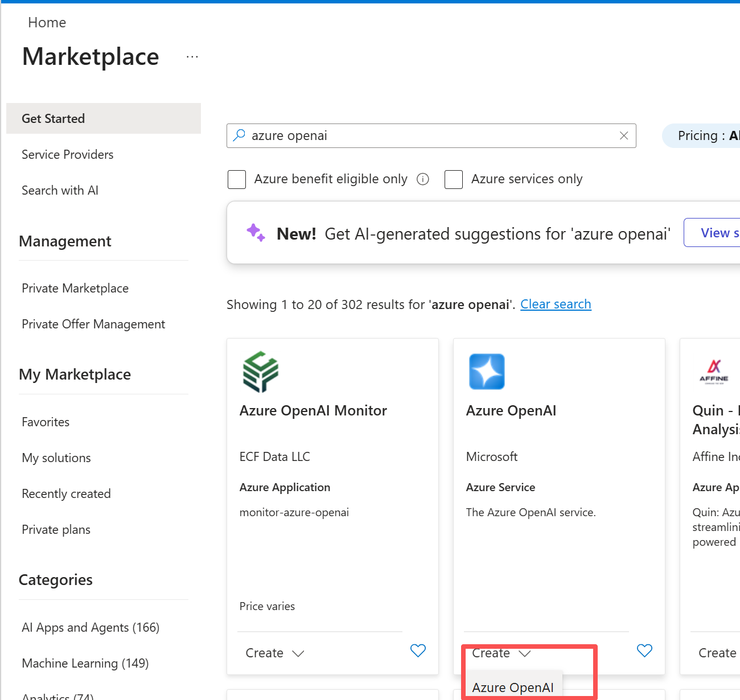Open the Pricing filter dropdown
The image size is (740, 700).
pyautogui.click(x=701, y=135)
